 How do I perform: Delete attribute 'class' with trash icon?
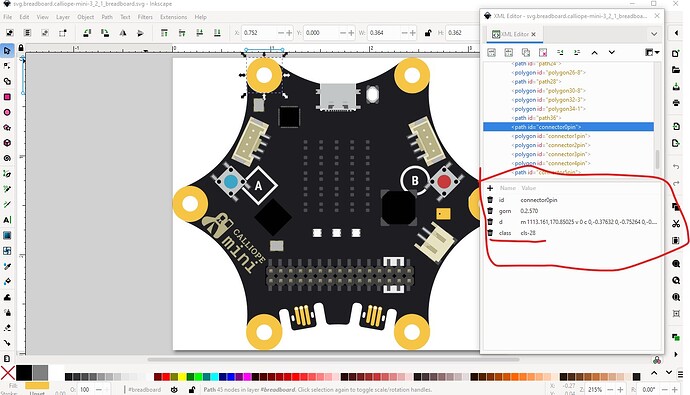[490, 233]
